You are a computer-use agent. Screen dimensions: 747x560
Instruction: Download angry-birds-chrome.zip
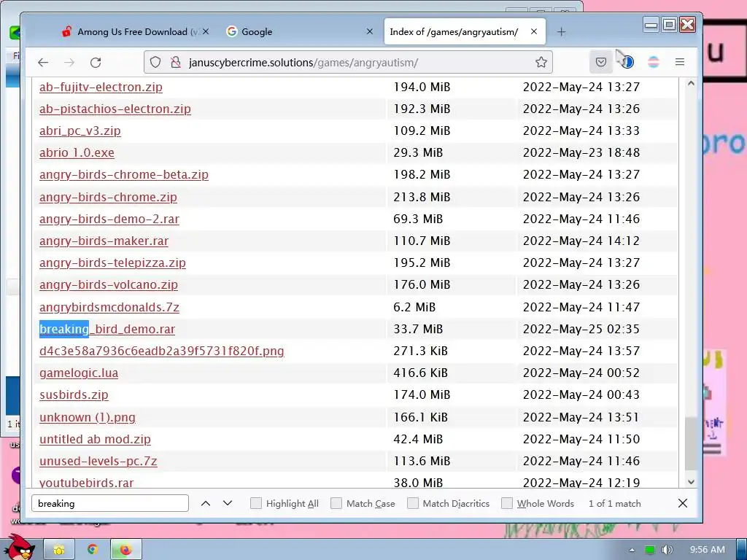click(108, 197)
